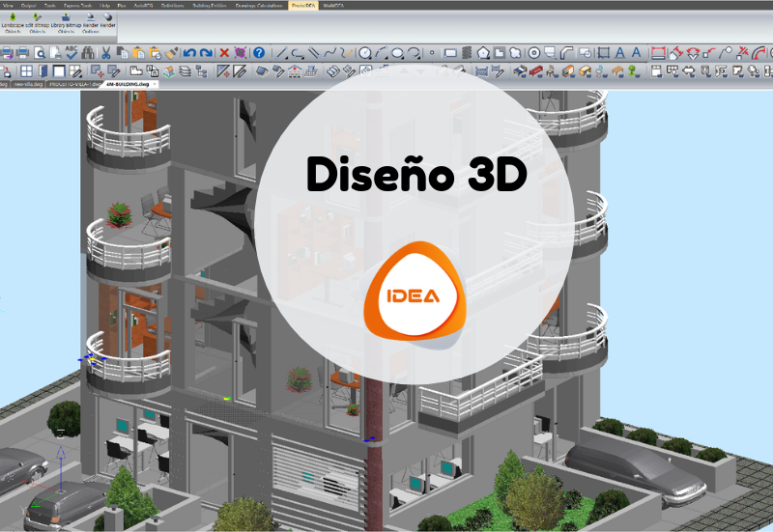Screen dimensions: 773x532
Task: Delete selection with the red X icon
Action: [224, 53]
